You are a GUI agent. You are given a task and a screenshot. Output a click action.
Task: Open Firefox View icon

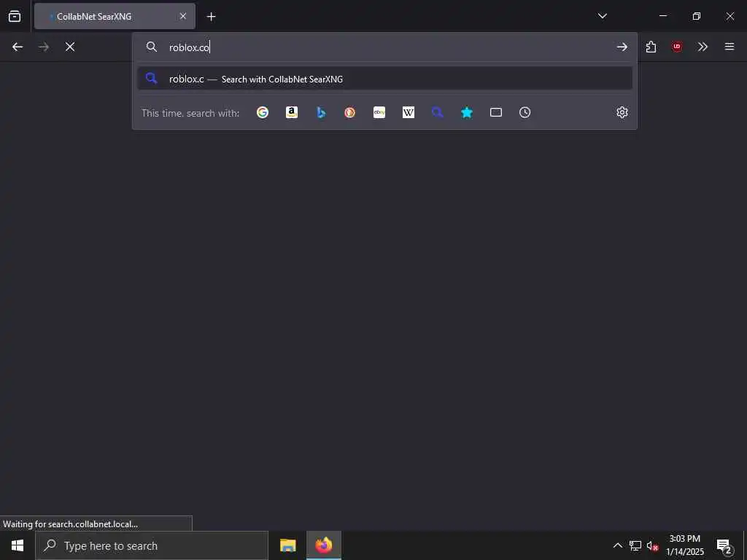click(x=15, y=16)
